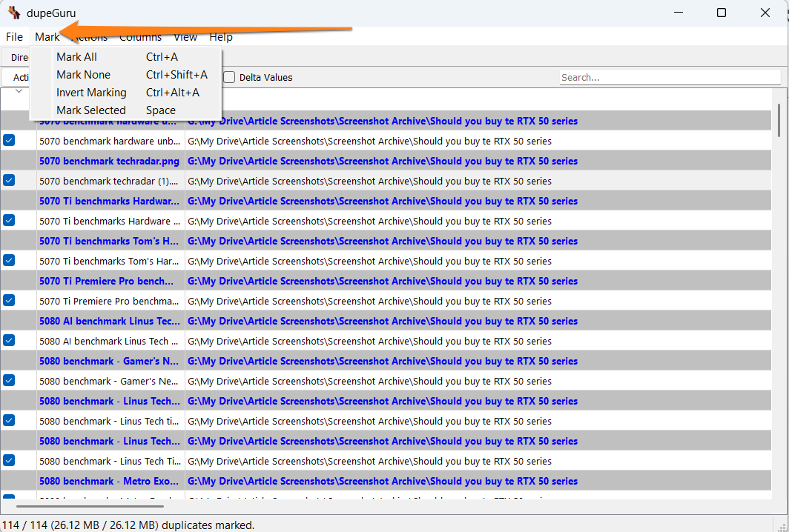
Task: Uncheck the 5070 benchmark techradar (1) row
Action: point(9,180)
